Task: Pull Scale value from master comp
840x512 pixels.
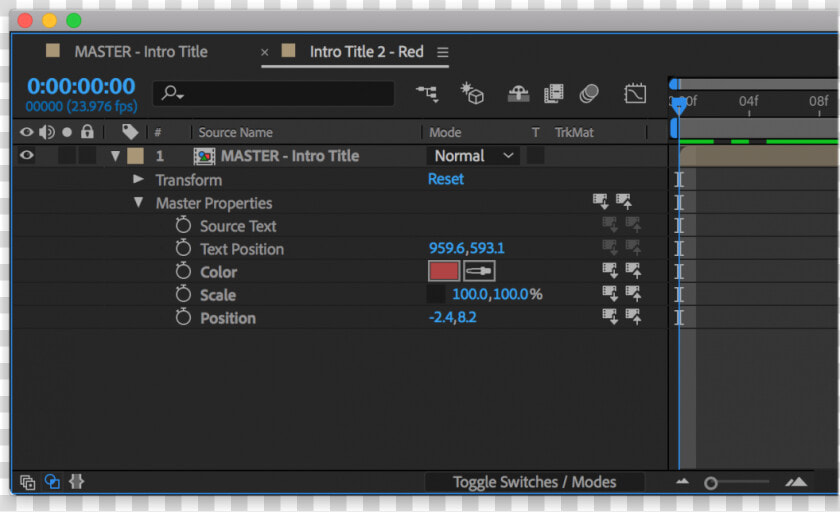Action: [x=610, y=294]
